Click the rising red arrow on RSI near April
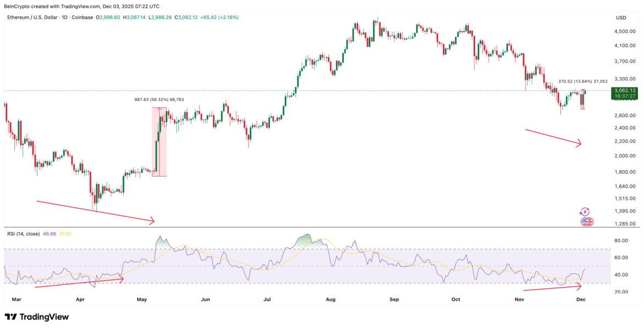This screenshot has width=644, height=329. pyautogui.click(x=79, y=283)
